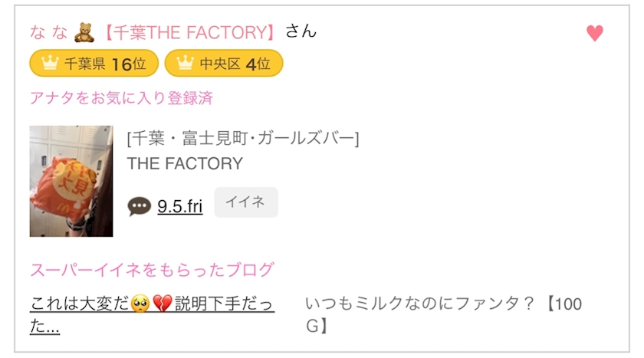Screen dimensions: 644x358
Task: Toggle the pink heart favorite icon
Action: click(x=594, y=33)
